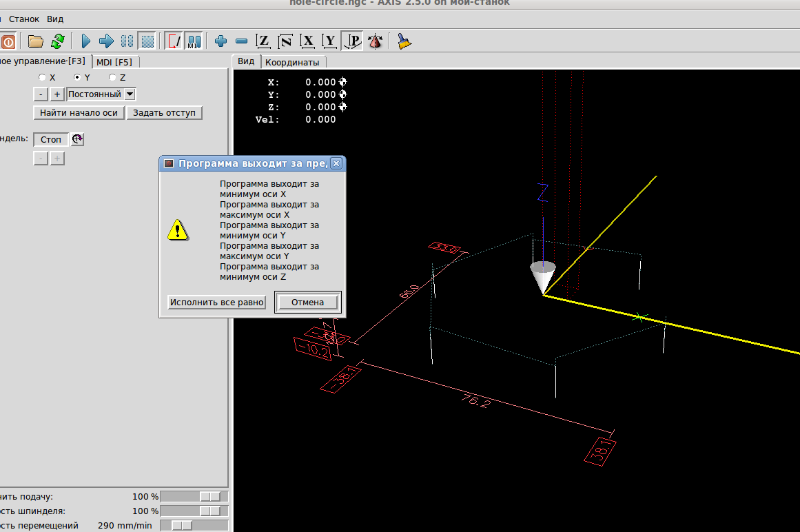The image size is (800, 532).
Task: Click the step-forward arrow icon
Action: click(107, 41)
